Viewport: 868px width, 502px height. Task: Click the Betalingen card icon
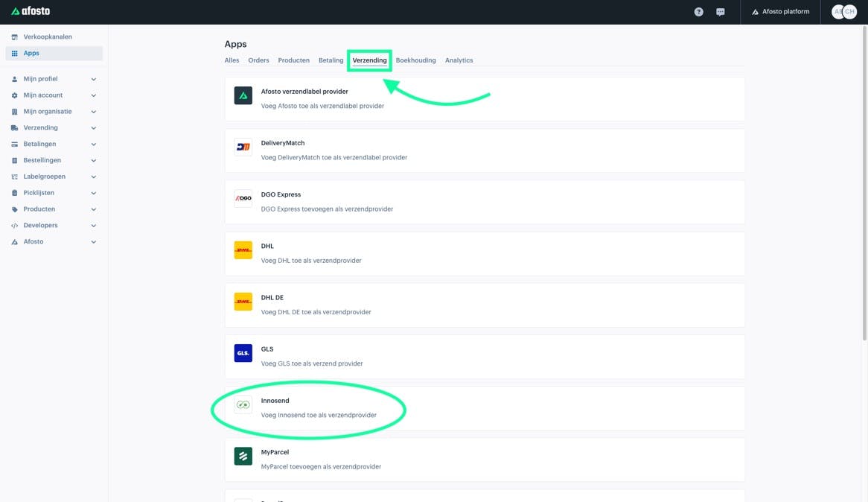[x=14, y=144]
